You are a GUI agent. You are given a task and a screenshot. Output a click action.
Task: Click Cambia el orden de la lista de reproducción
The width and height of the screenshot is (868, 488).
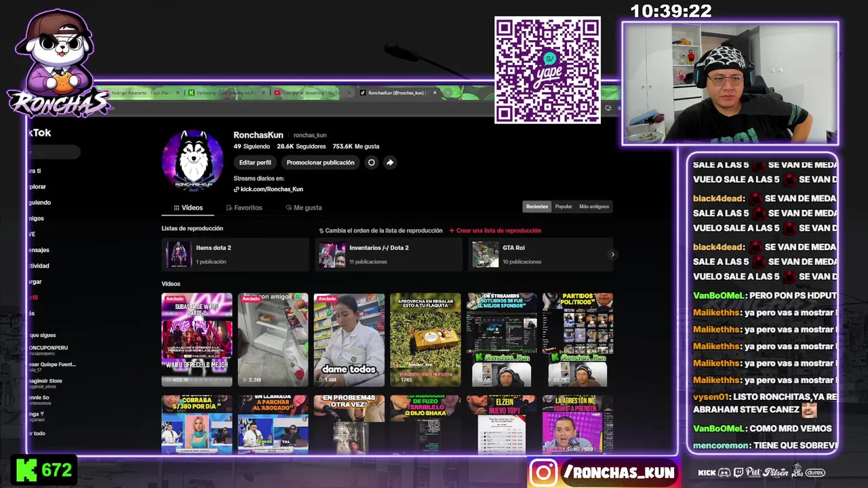(380, 230)
